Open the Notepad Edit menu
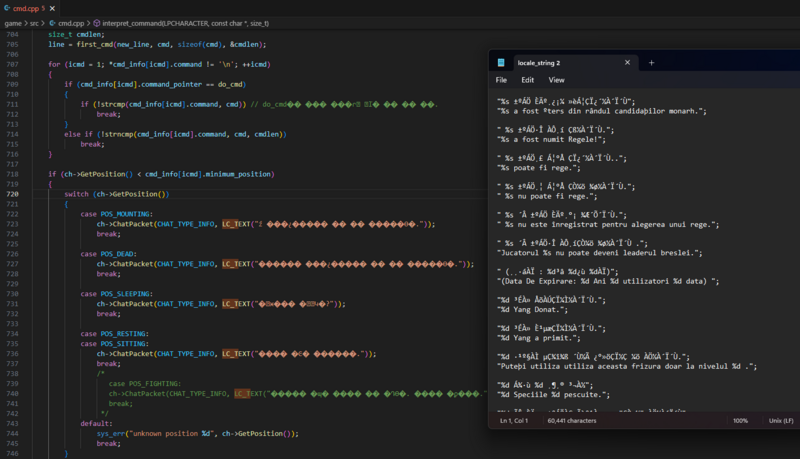The height and width of the screenshot is (459, 800). 528,80
